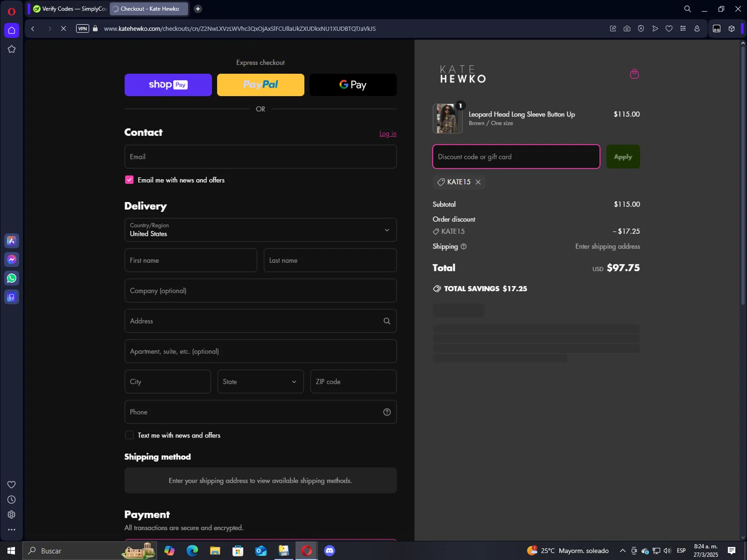Open sidebar heart pinboards icon
The image size is (747, 560).
pos(11,485)
